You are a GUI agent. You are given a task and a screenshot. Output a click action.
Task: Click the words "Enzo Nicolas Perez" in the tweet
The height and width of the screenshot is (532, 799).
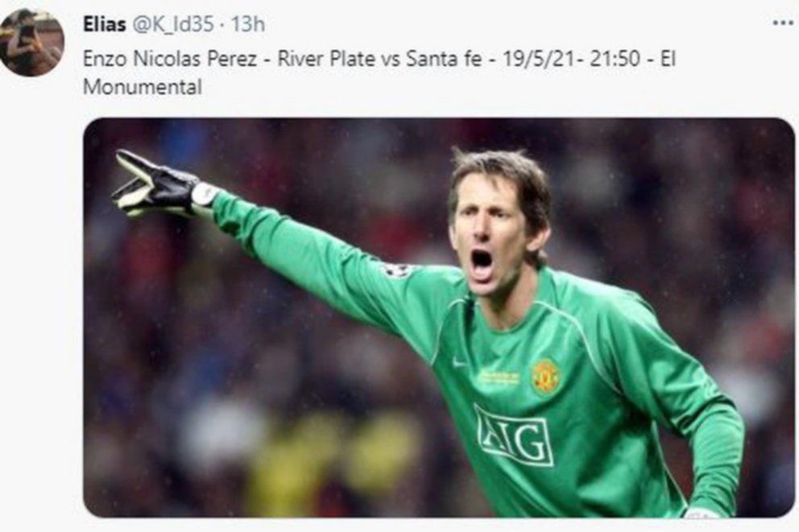click(x=170, y=59)
